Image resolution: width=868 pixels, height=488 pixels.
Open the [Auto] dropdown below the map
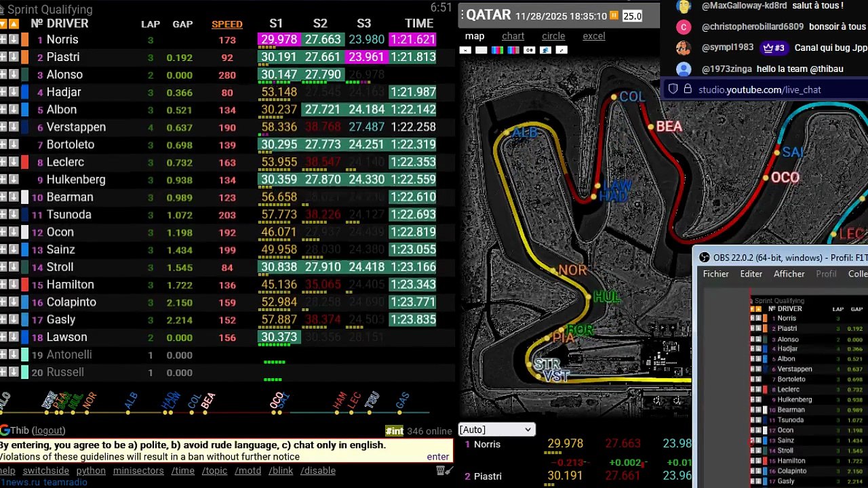coord(496,430)
